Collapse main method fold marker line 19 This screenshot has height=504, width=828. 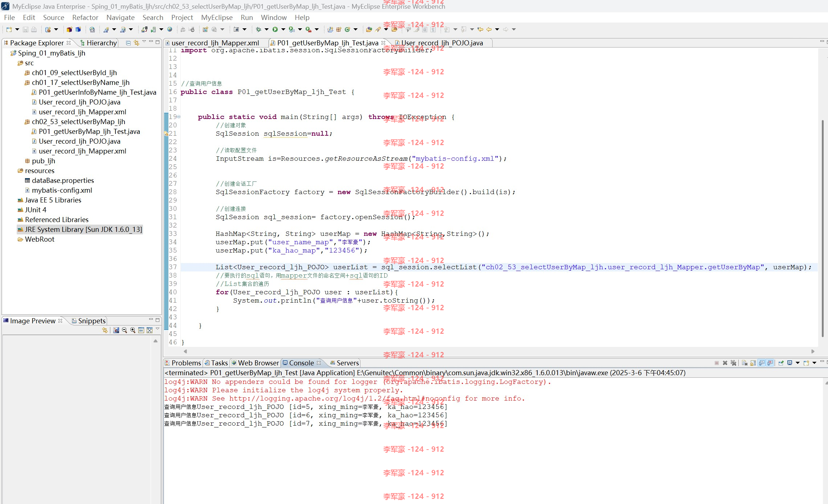click(x=179, y=117)
